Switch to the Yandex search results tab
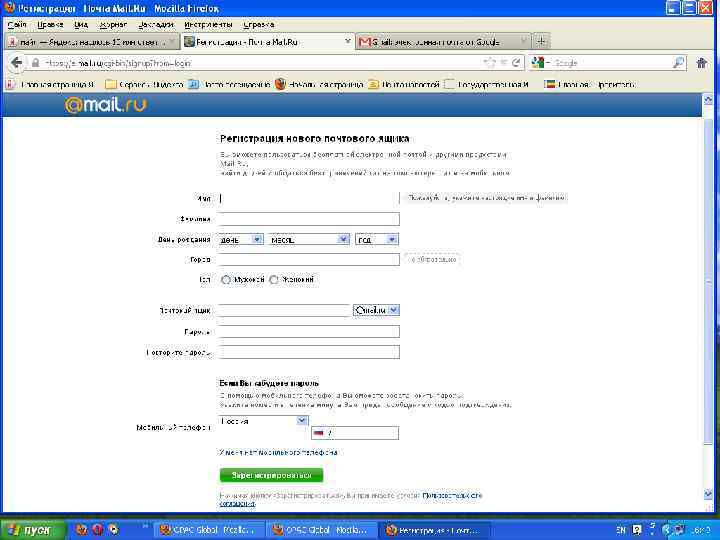Image resolution: width=720 pixels, height=540 pixels. point(90,42)
